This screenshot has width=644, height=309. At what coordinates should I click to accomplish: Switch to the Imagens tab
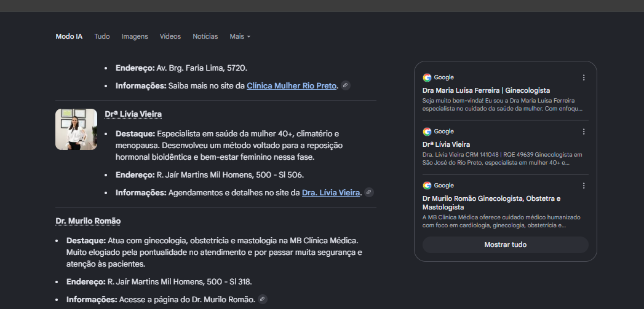coord(135,36)
